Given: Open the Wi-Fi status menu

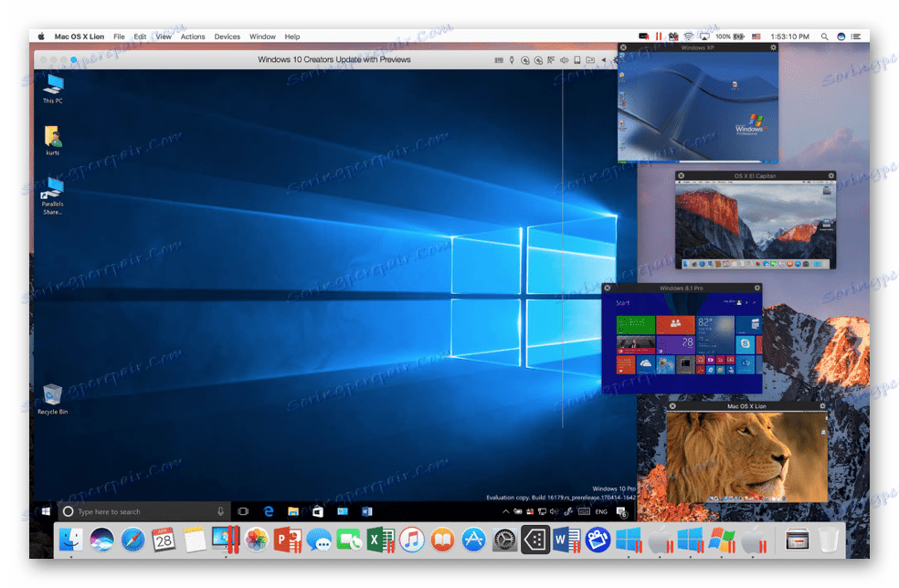Looking at the screenshot, I should pos(688,37).
